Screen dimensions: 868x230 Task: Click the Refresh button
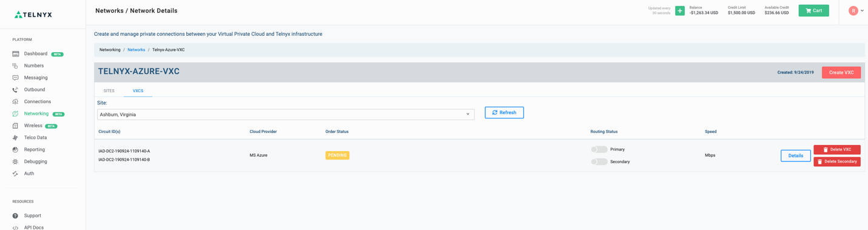point(504,113)
